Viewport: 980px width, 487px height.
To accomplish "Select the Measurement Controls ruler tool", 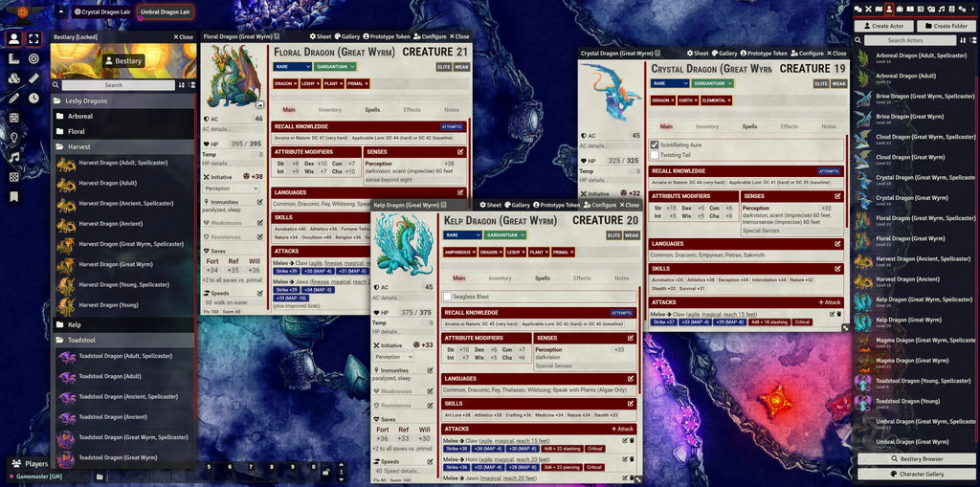I will coord(14,58).
